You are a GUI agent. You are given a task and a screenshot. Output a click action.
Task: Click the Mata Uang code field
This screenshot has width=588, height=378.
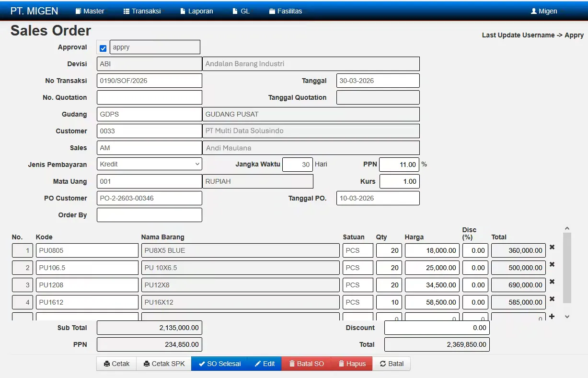(150, 181)
